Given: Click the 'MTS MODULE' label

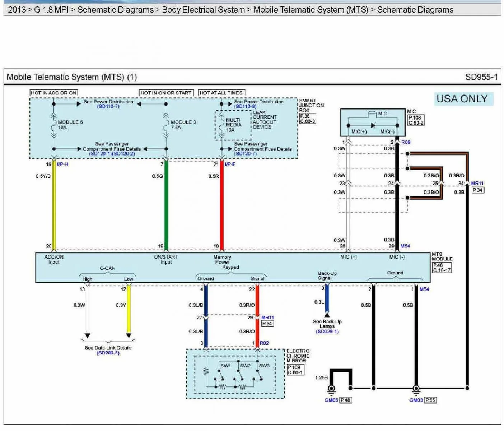Looking at the screenshot, I should pyautogui.click(x=442, y=256).
